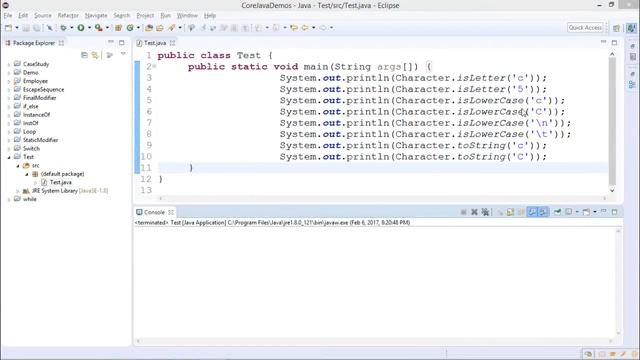This screenshot has width=640, height=360.
Task: Click the Open Task folder icon
Action: click(x=160, y=28)
